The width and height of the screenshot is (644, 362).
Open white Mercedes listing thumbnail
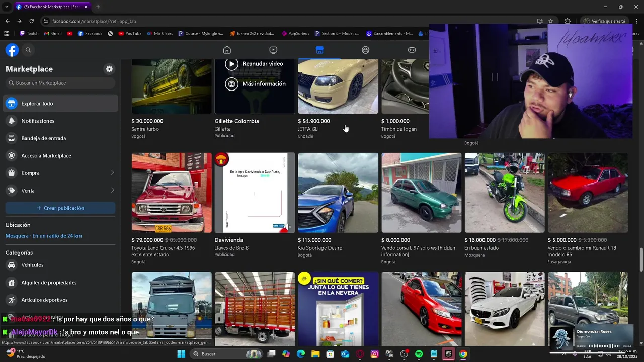[x=505, y=309]
